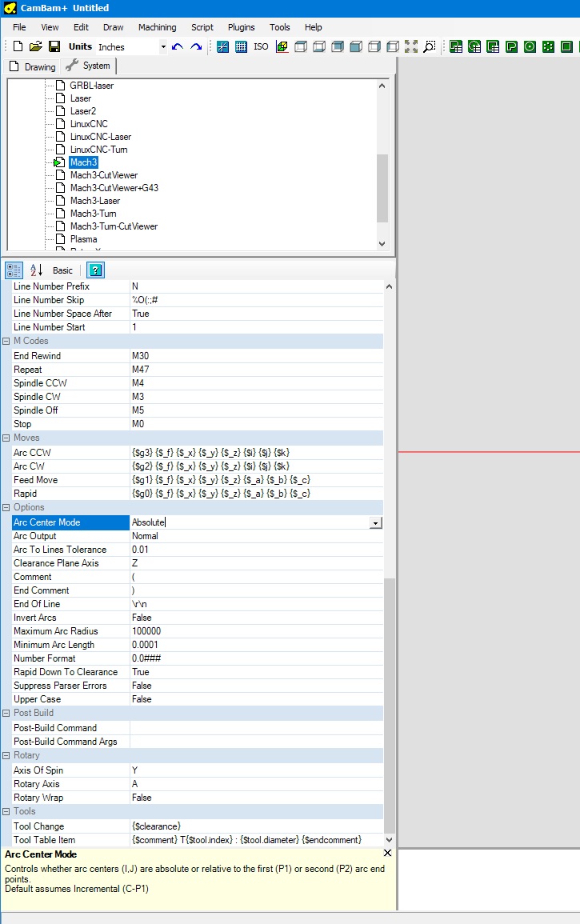This screenshot has width=580, height=924.
Task: Click the property grid scrollbar up arrow
Action: point(389,286)
